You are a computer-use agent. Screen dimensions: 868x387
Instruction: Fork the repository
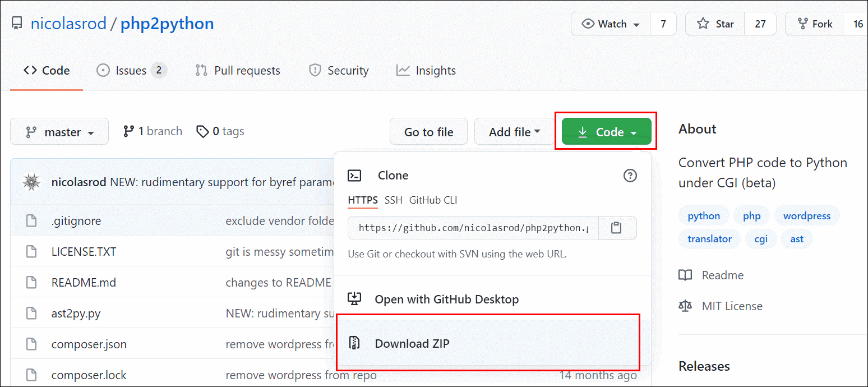[815, 24]
